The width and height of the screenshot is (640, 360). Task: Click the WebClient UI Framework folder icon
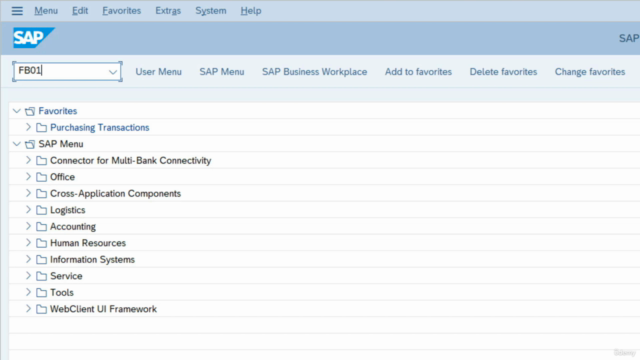click(41, 309)
